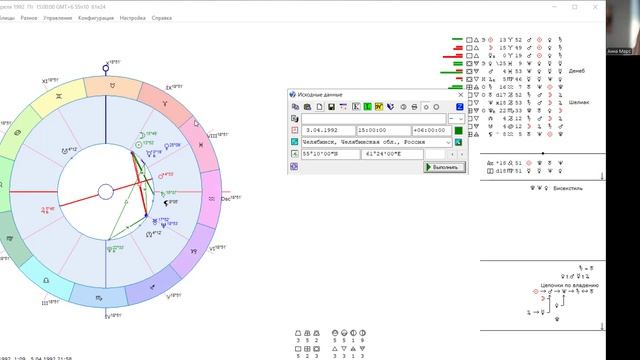The height and width of the screenshot is (360, 640).
Task: Click the table columns icon after save icon
Action: [343, 107]
